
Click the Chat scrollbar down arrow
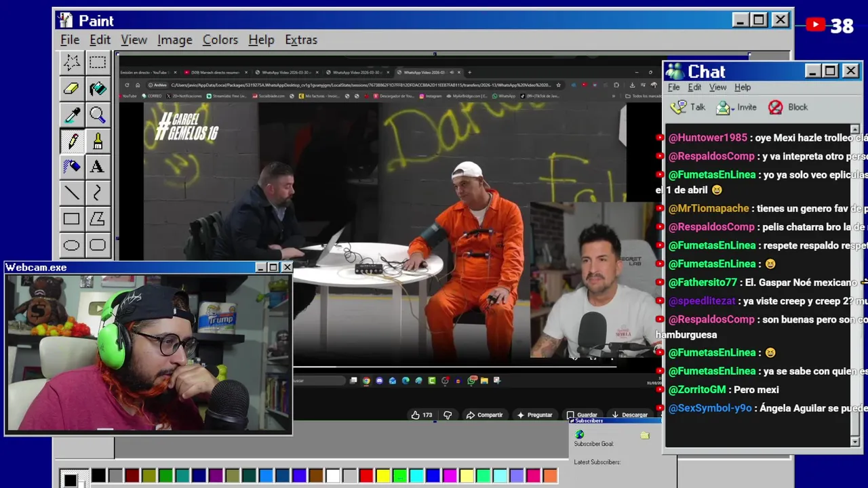854,441
